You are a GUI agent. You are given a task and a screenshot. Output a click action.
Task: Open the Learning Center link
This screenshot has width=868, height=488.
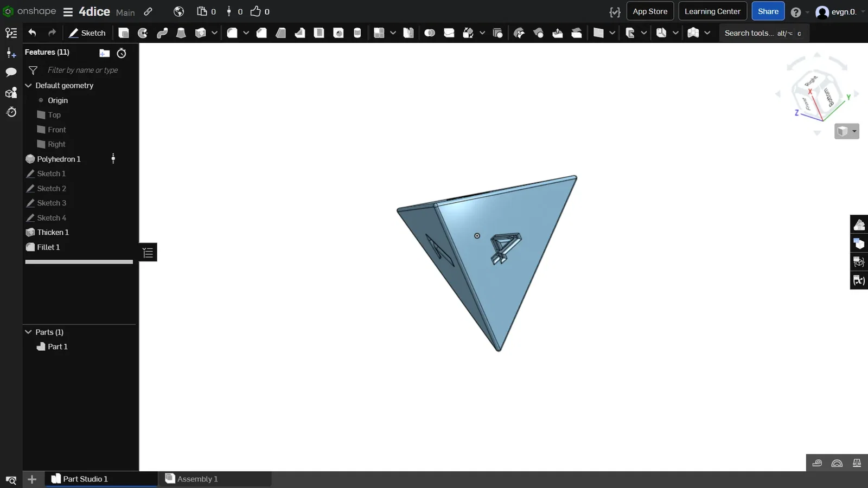coord(712,11)
